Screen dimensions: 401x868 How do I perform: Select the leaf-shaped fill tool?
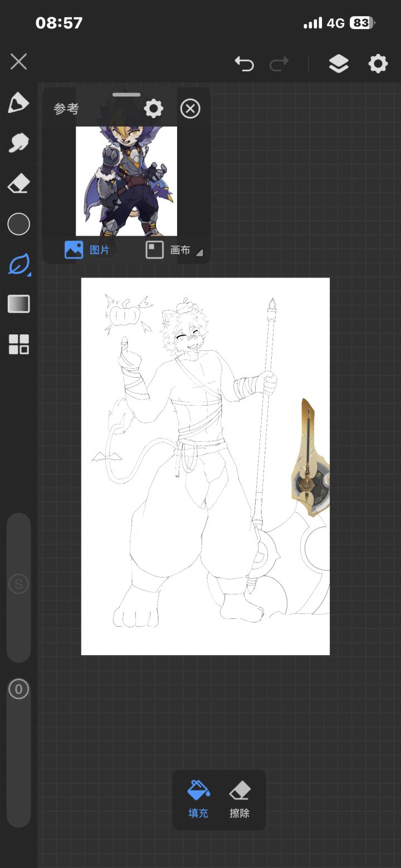(x=19, y=265)
